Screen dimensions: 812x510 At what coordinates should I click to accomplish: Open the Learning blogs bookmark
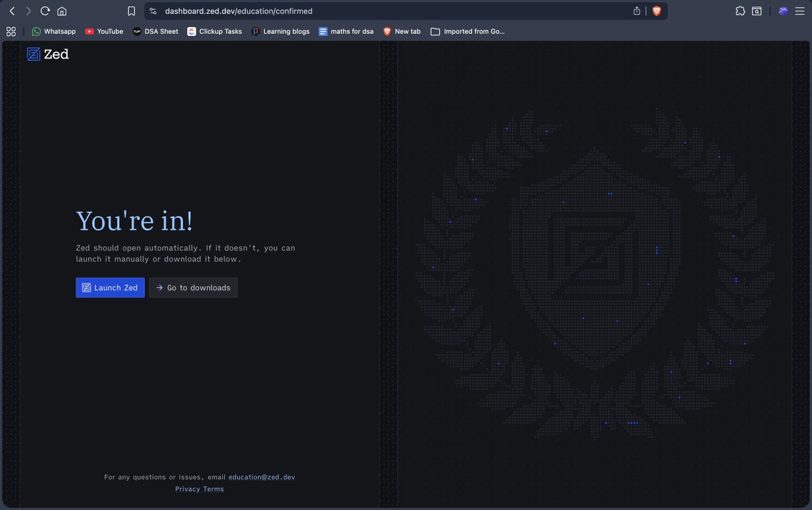[280, 32]
